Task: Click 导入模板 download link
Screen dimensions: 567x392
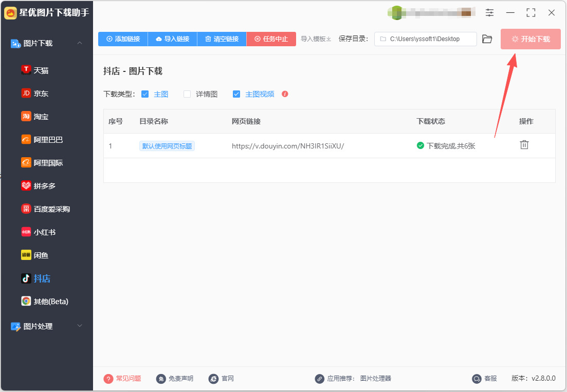Action: click(316, 39)
